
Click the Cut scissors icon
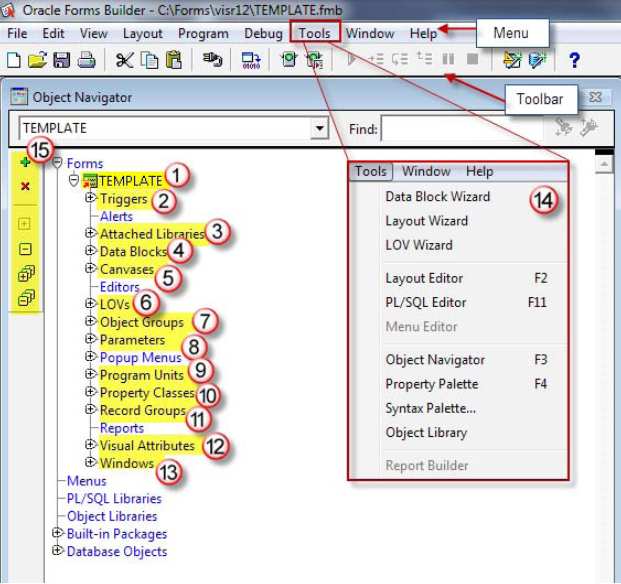coord(125,60)
